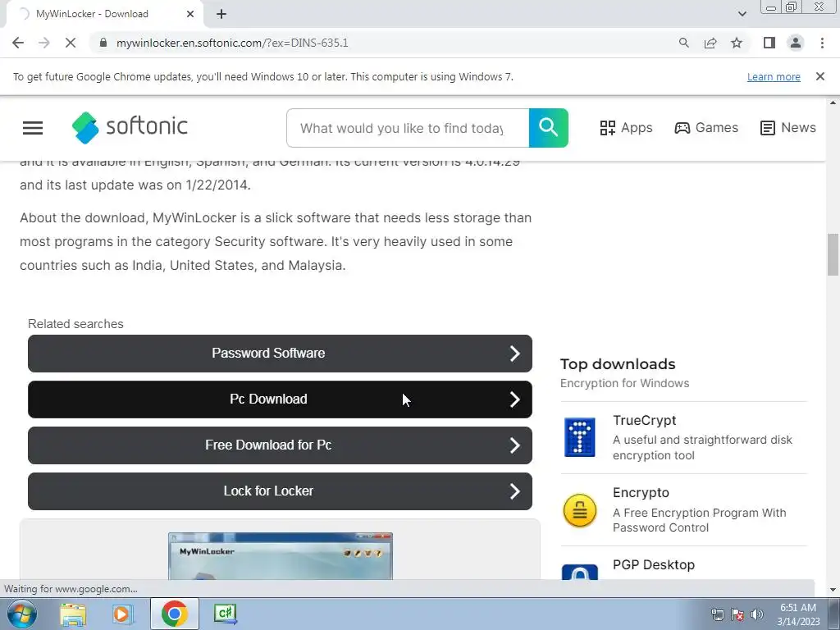Image resolution: width=840 pixels, height=630 pixels.
Task: Click the zoom magnifier icon in address bar
Action: coord(683,43)
